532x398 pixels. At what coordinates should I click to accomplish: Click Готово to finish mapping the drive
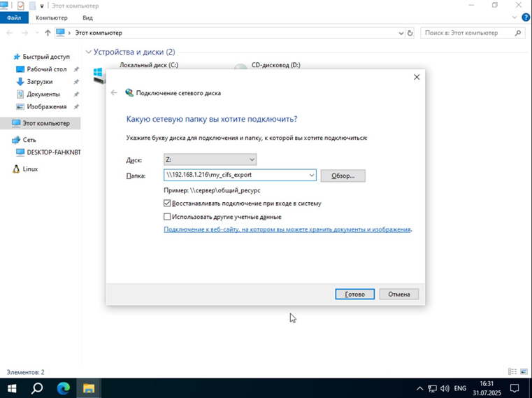pos(354,294)
